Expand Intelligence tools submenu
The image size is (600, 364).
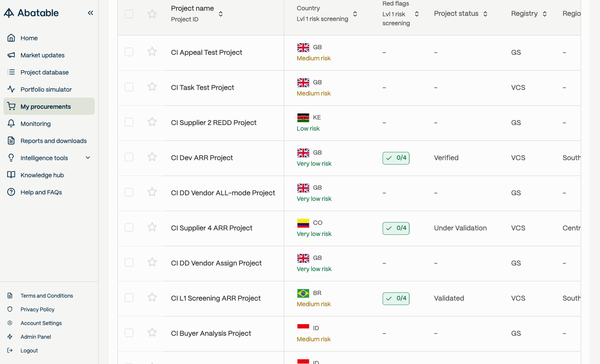tap(88, 158)
